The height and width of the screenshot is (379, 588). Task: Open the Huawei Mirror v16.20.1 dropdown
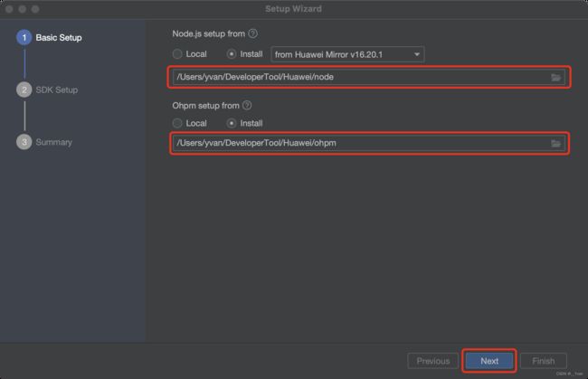coord(347,54)
